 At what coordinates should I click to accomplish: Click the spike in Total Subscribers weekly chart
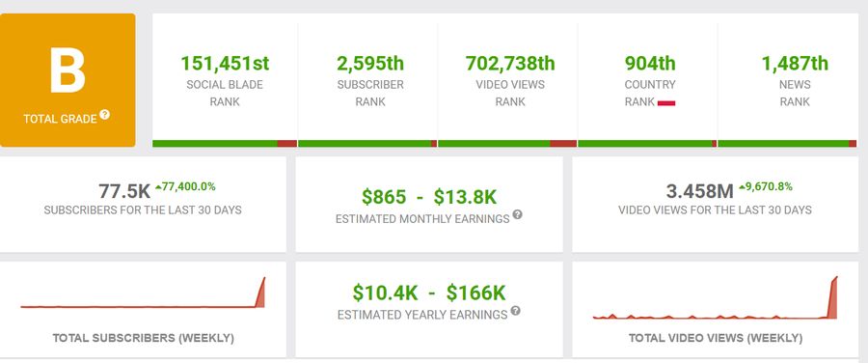(260, 293)
